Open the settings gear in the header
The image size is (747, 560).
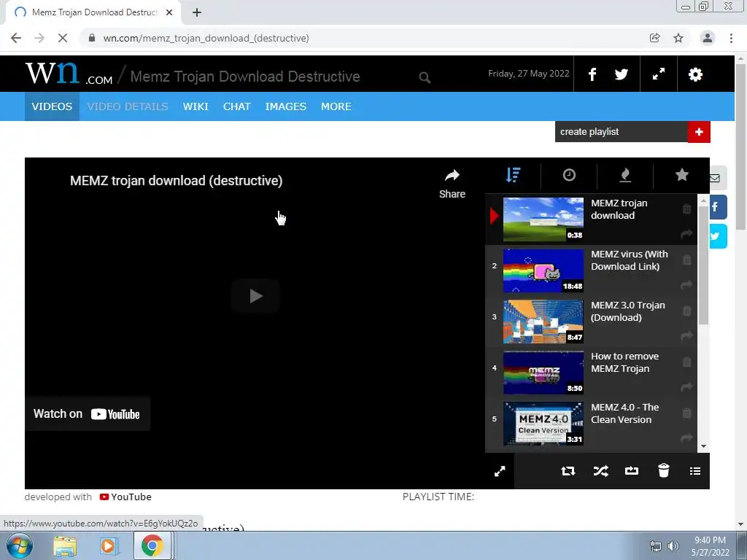click(x=695, y=74)
